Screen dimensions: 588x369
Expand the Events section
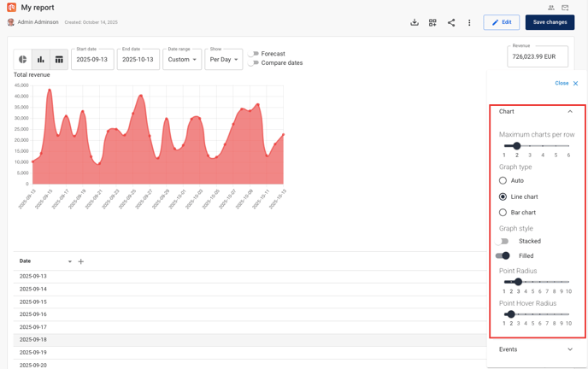coord(570,349)
